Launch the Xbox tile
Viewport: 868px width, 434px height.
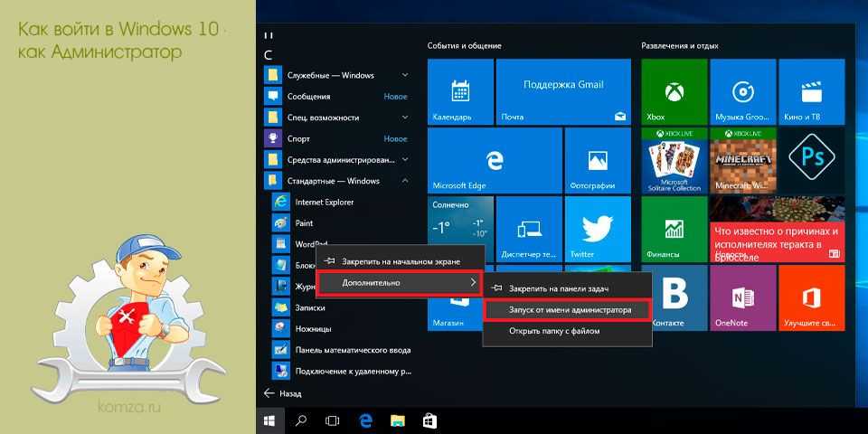pos(675,91)
